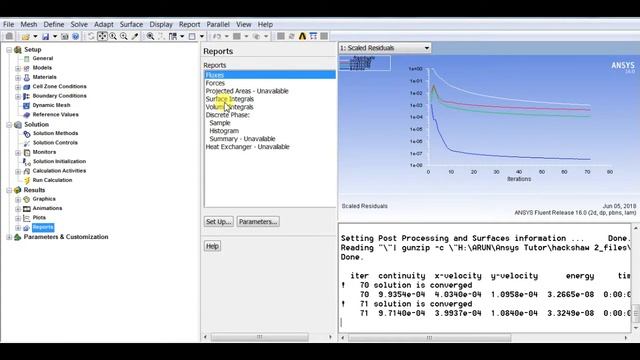Select Reports item in the tree
The height and width of the screenshot is (360, 640).
pos(43,227)
